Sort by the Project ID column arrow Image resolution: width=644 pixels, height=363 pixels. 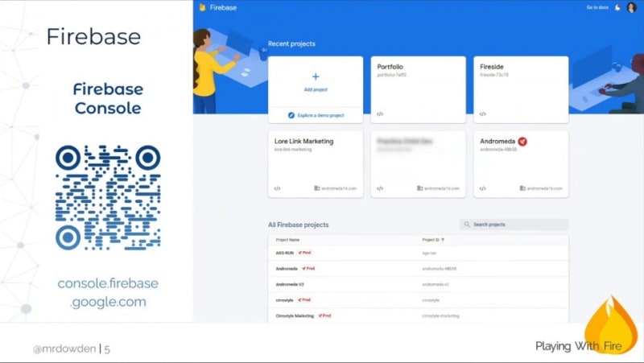443,240
